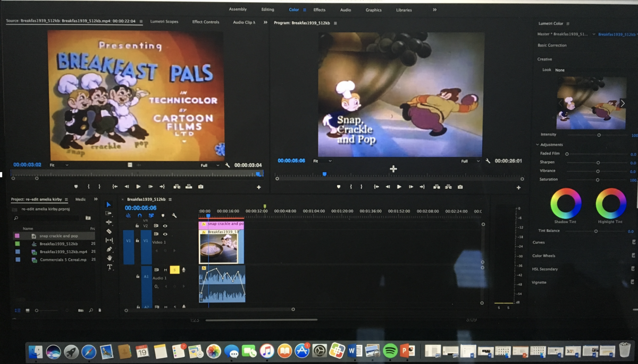Image resolution: width=638 pixels, height=364 pixels.
Task: Select the Hand tool
Action: (x=110, y=258)
